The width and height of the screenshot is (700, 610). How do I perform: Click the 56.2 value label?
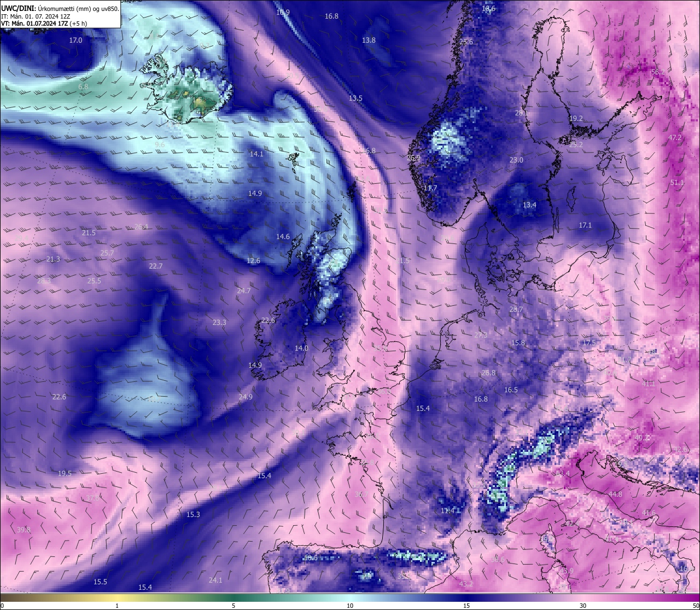[x=658, y=72]
